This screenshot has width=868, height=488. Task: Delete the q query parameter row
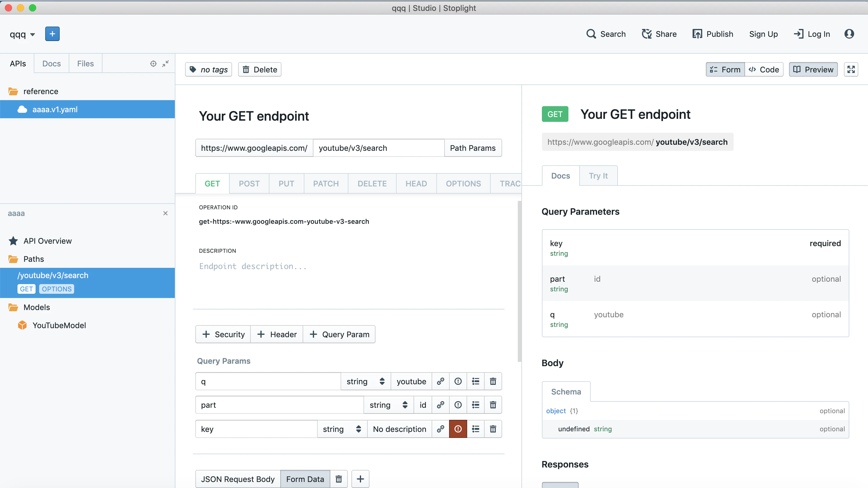click(x=493, y=382)
